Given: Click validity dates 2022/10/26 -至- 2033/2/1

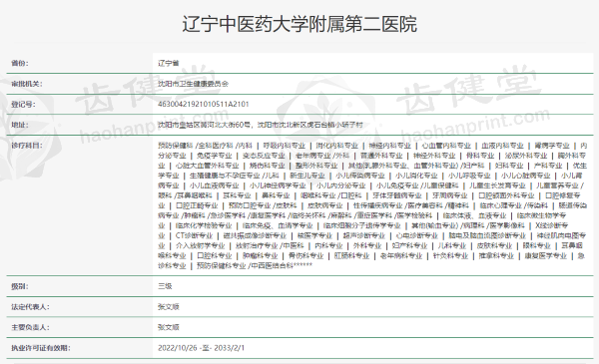Looking at the screenshot, I should point(201,348).
